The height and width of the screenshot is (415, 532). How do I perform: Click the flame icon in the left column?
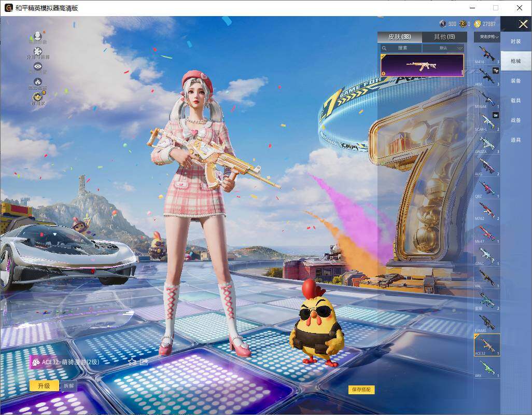point(38,82)
